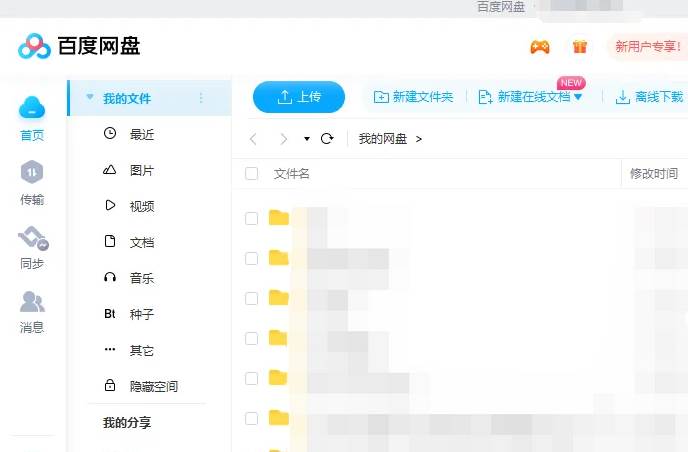
Task: Click the 新用户专享 promotion banner
Action: coord(648,47)
